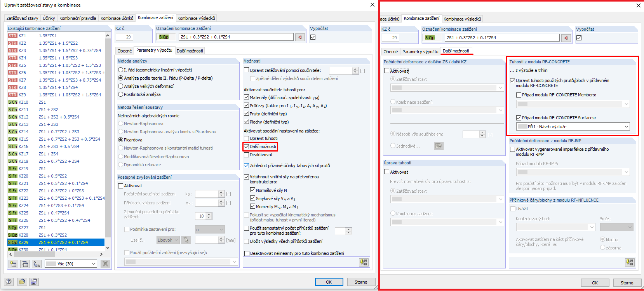Click the copy load combination icon
This screenshot has height=291, width=644.
(25, 264)
